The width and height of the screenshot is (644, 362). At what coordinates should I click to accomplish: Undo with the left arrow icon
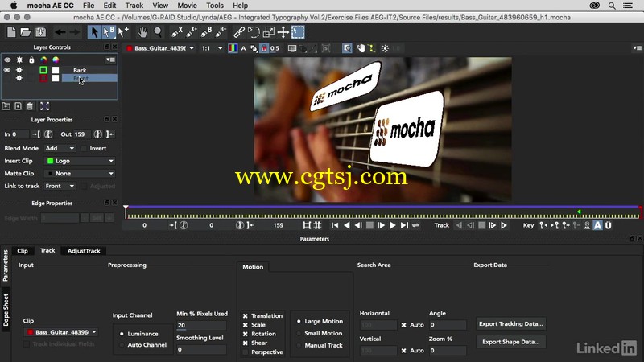pos(60,32)
